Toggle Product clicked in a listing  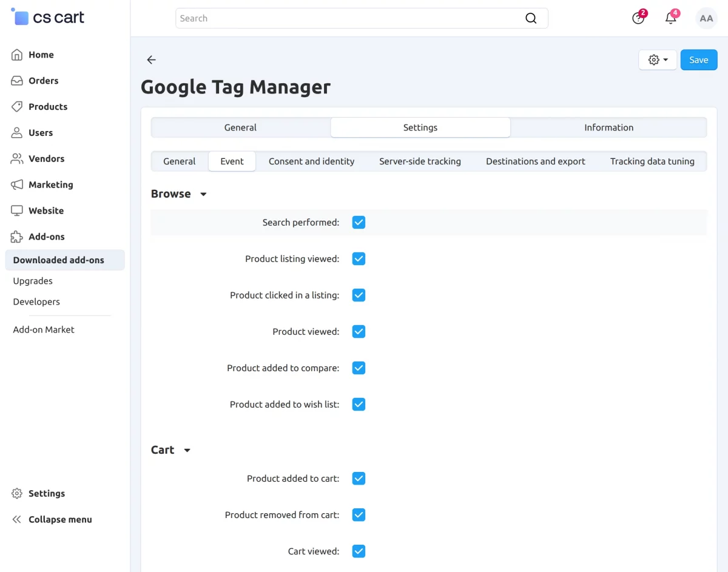pyautogui.click(x=359, y=295)
